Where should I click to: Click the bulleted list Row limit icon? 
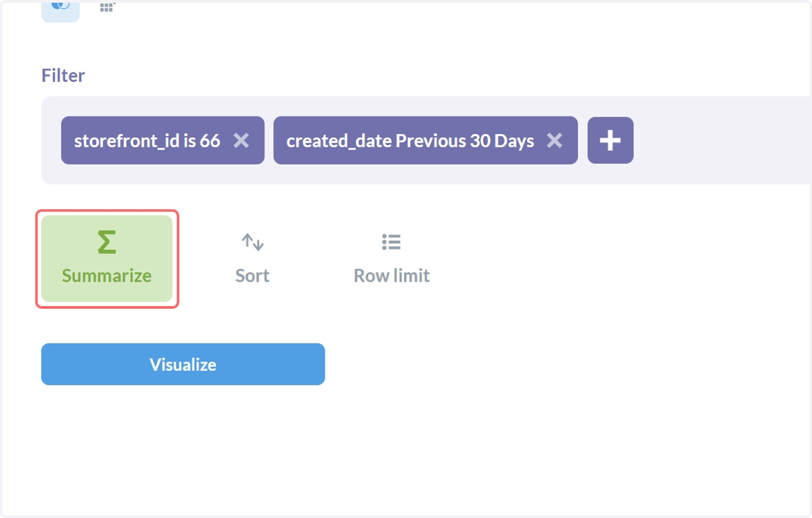pyautogui.click(x=391, y=242)
